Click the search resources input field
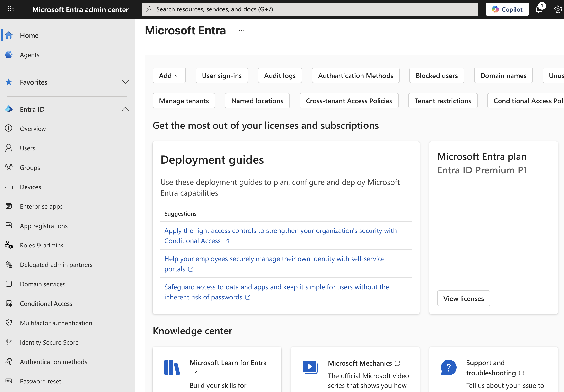This screenshot has width=564, height=392. 309,9
